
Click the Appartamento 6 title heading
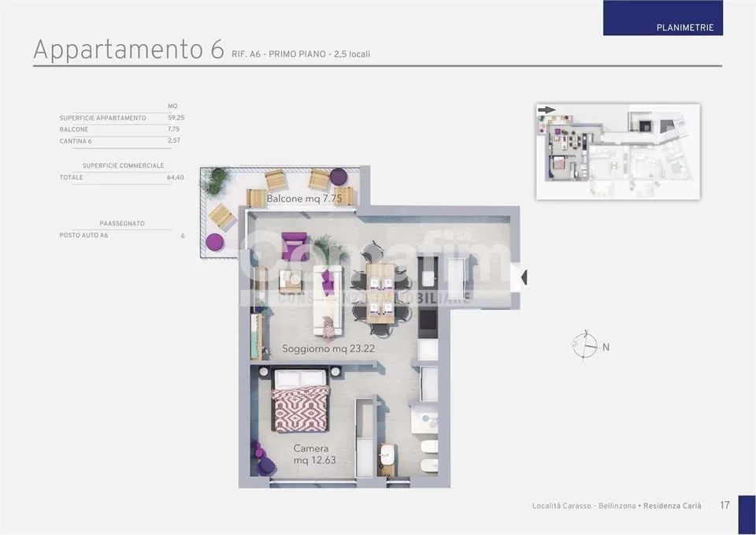point(128,49)
